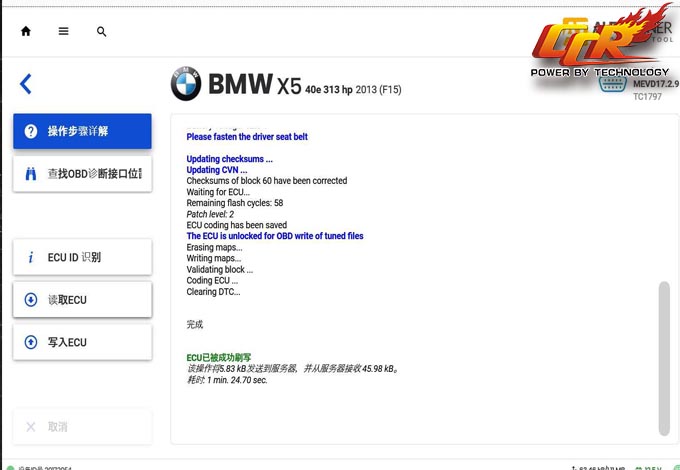
Task: Select the 'Waiting for ECU...' line
Action: 218,192
